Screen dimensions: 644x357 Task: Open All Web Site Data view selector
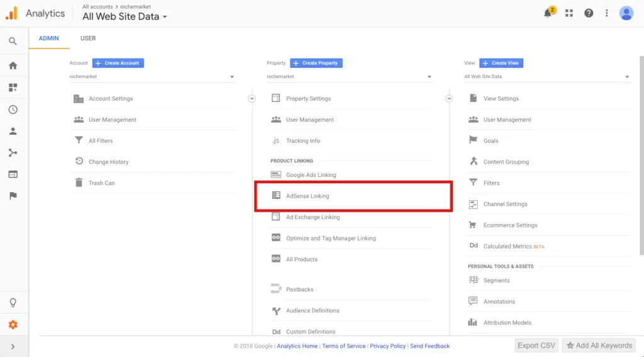(x=125, y=16)
